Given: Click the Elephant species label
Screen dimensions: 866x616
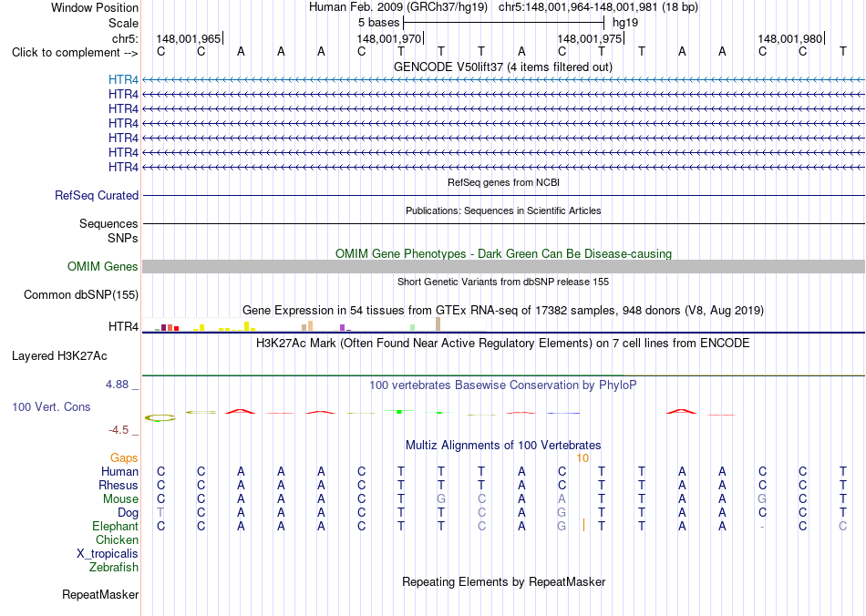Looking at the screenshot, I should (115, 526).
